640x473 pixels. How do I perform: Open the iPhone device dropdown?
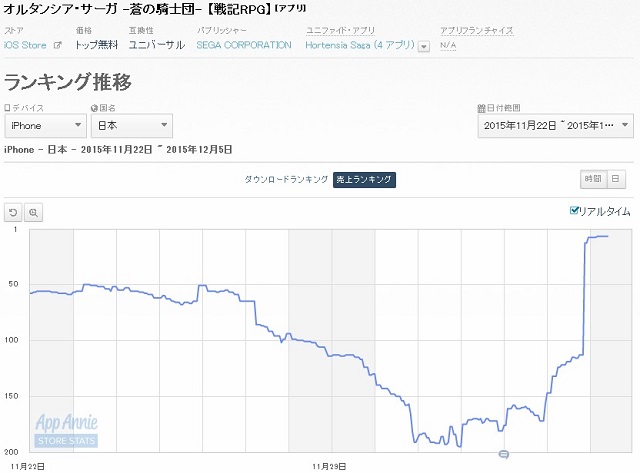pos(45,125)
